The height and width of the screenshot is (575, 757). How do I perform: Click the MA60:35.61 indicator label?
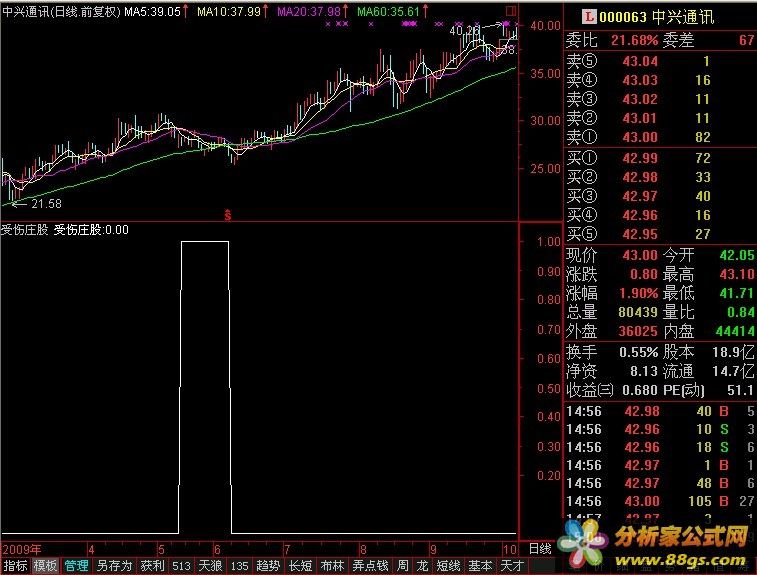pyautogui.click(x=389, y=12)
